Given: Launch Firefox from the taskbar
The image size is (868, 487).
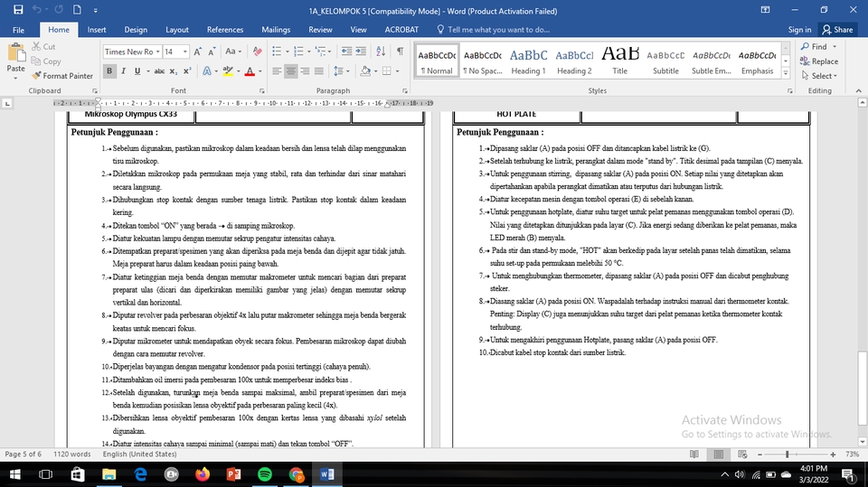Looking at the screenshot, I should (x=203, y=474).
